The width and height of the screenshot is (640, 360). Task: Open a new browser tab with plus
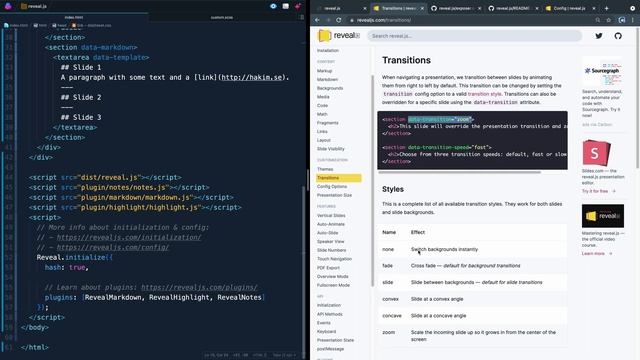607,8
